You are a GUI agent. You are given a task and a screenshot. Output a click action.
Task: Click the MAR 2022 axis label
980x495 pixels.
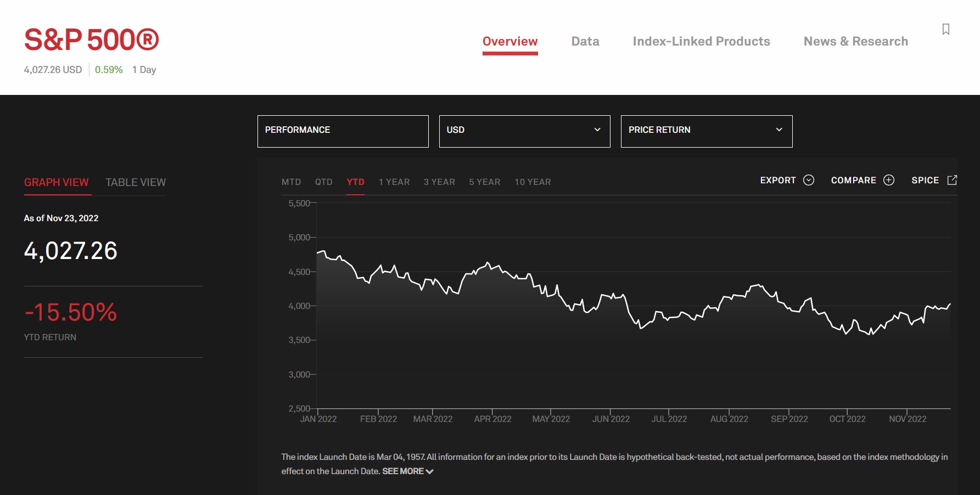(433, 419)
